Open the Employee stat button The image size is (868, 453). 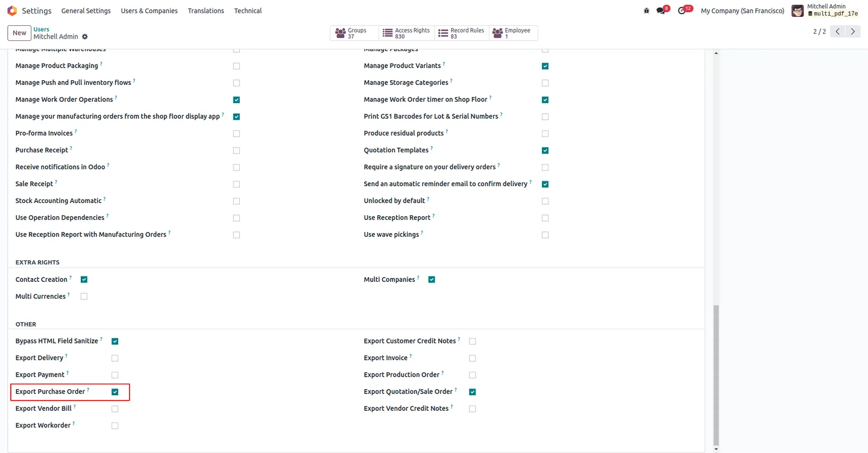coord(513,33)
